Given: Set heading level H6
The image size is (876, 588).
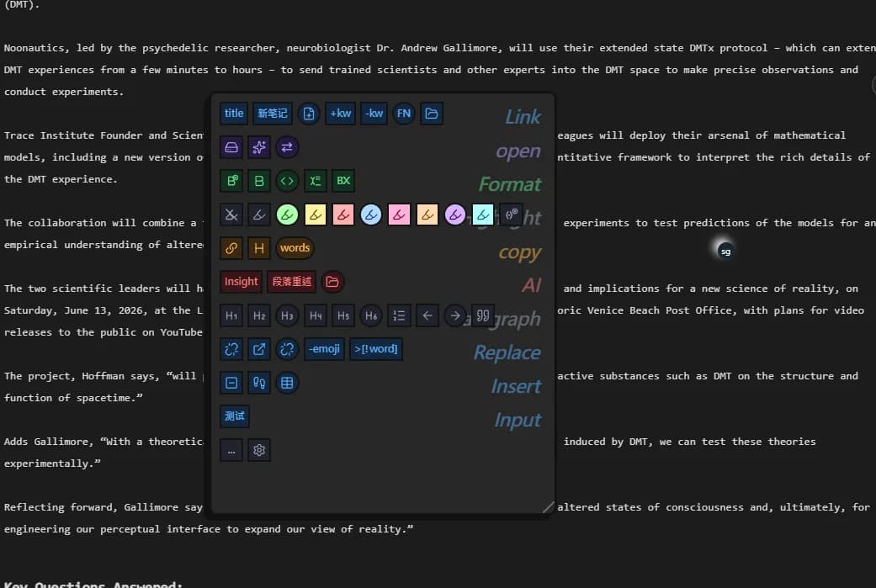Looking at the screenshot, I should point(371,315).
